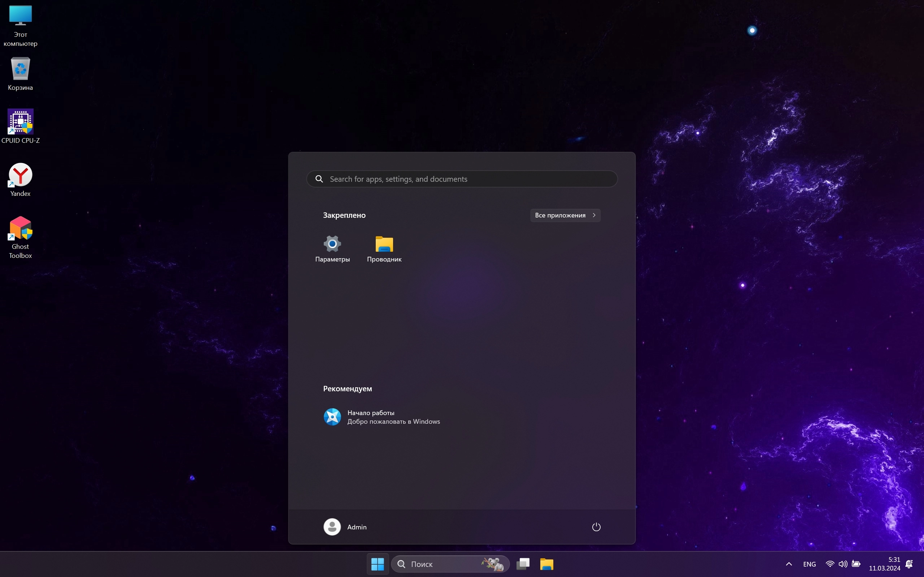Click the volume speaker tray icon
Screen dimensions: 924x577
[x=843, y=564]
